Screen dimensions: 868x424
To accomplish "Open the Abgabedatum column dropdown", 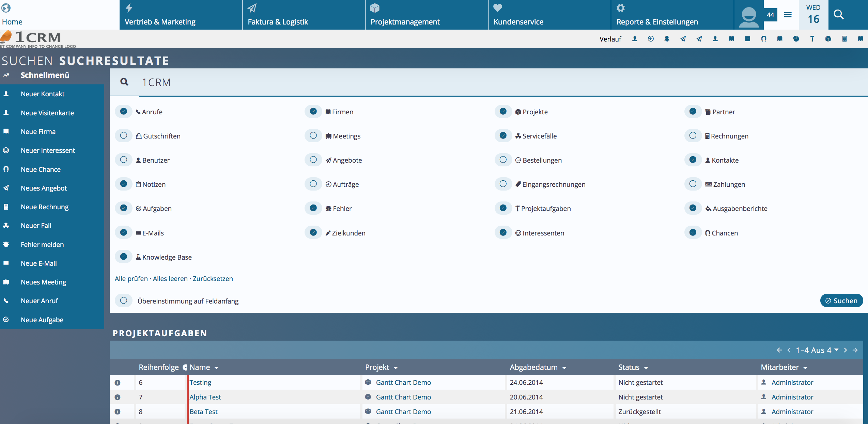I will [x=564, y=368].
